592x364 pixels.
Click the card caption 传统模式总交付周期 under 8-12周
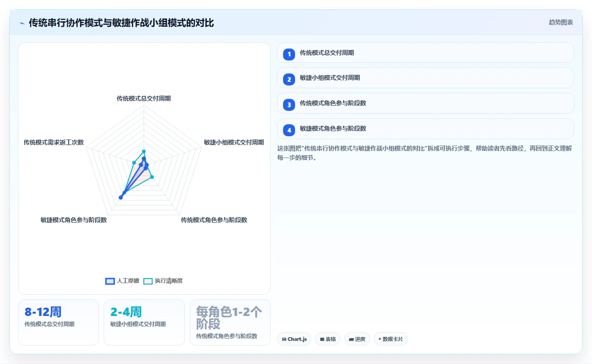click(x=49, y=324)
